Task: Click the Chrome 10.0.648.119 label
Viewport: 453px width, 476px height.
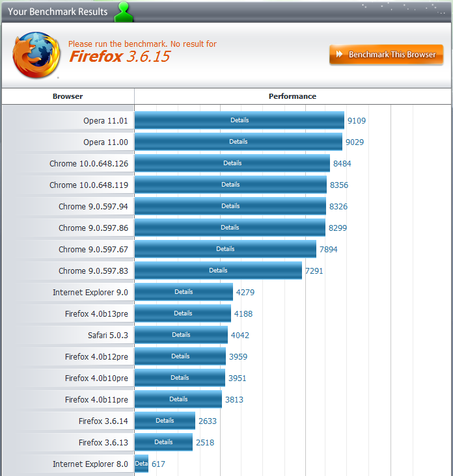Action: (x=89, y=185)
